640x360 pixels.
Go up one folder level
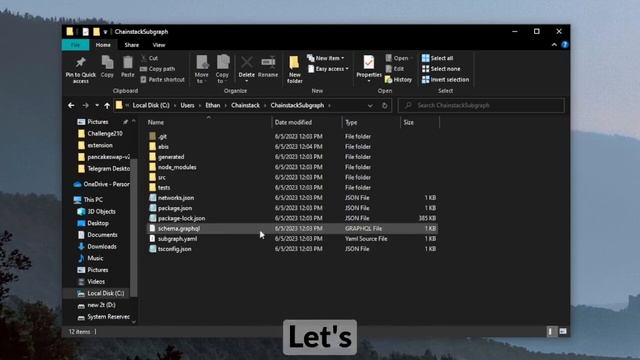pyautogui.click(x=107, y=105)
